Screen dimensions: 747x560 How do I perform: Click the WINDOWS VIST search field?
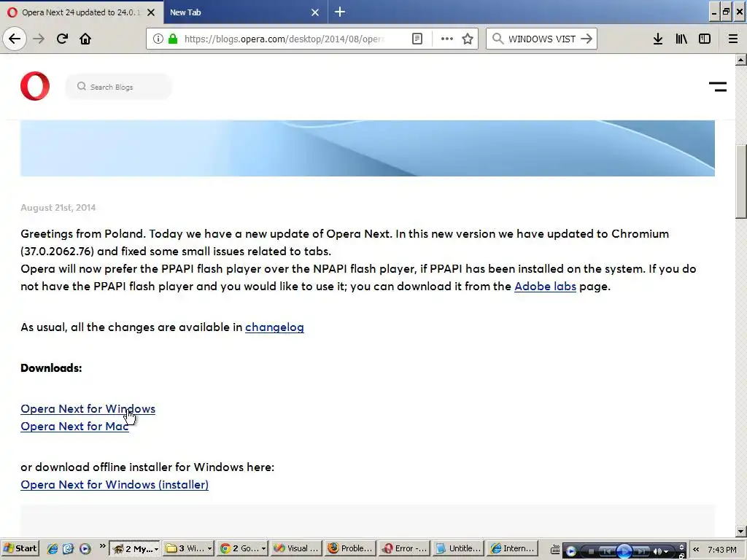[542, 39]
